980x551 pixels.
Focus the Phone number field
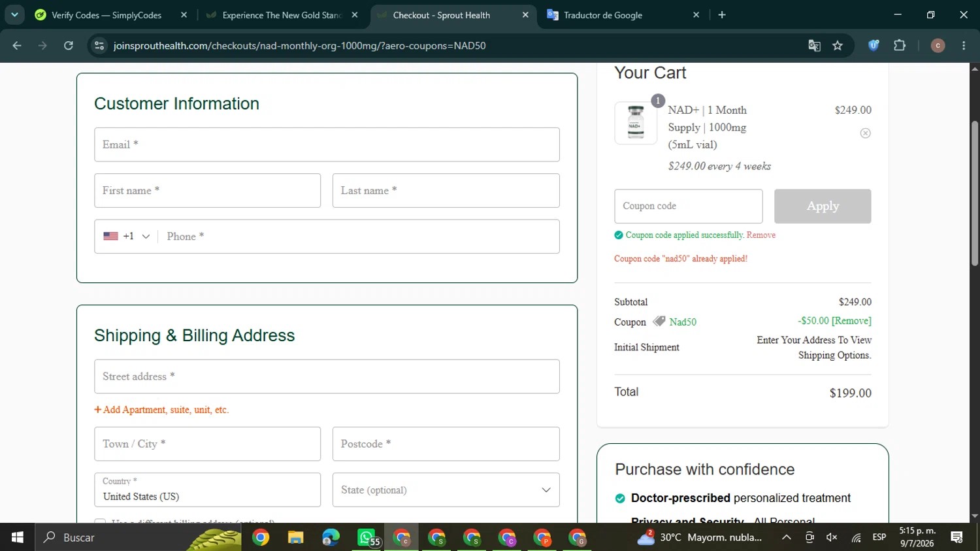(359, 237)
